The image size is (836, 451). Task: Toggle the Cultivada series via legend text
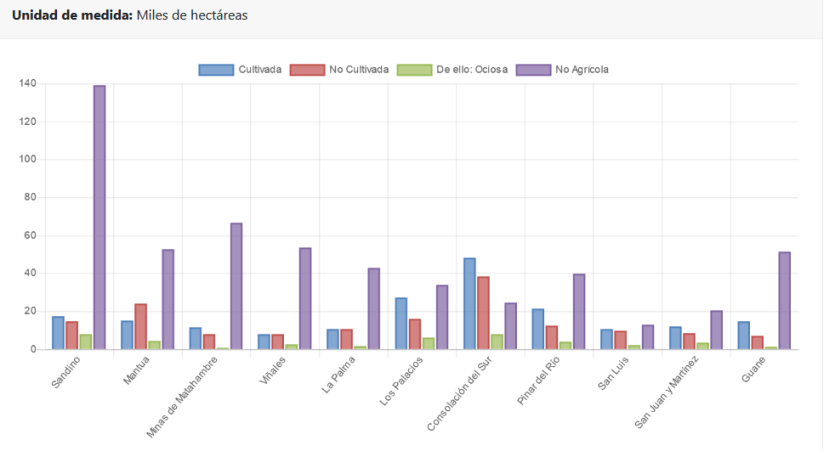(x=260, y=70)
